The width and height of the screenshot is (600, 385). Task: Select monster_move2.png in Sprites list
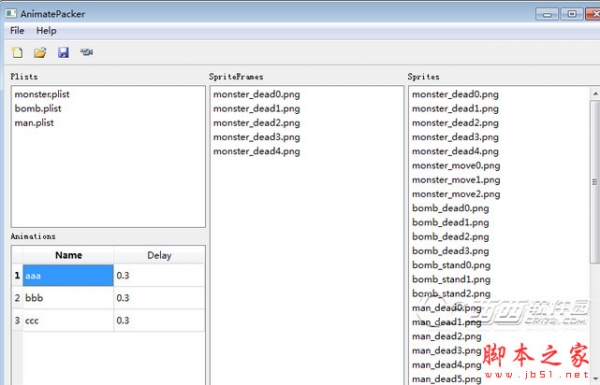(x=456, y=194)
